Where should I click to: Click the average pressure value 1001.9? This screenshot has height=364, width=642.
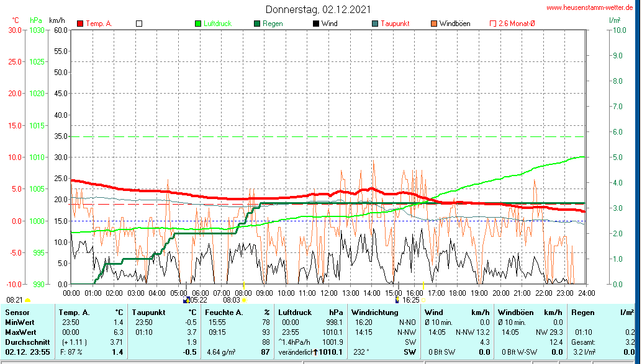click(x=332, y=342)
